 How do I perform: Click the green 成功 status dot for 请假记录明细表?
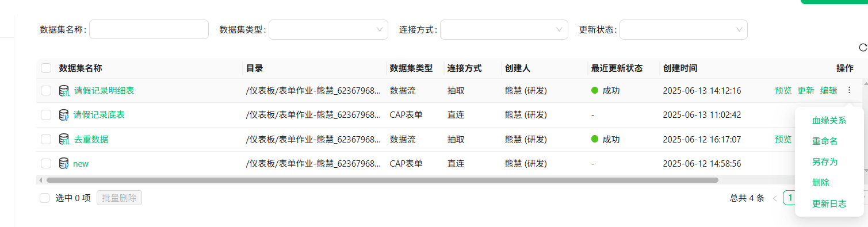(x=595, y=90)
